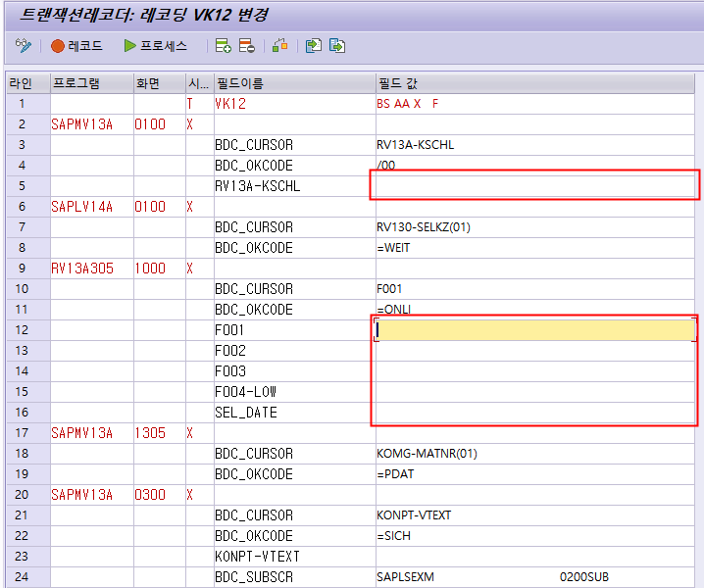704x588 pixels.
Task: Click the F003 value field
Action: click(x=535, y=371)
